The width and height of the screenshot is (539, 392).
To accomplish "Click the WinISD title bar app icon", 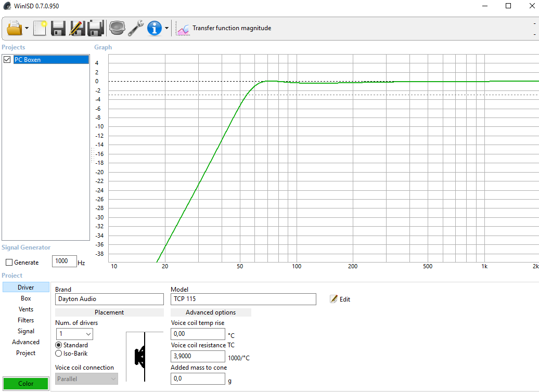I will pyautogui.click(x=7, y=6).
